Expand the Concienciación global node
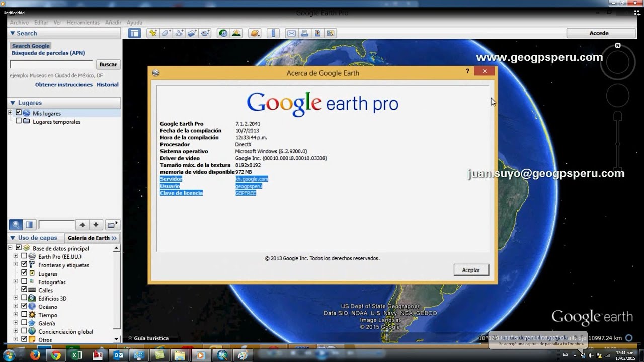Screen dimensions: 644x362 (x=16, y=331)
